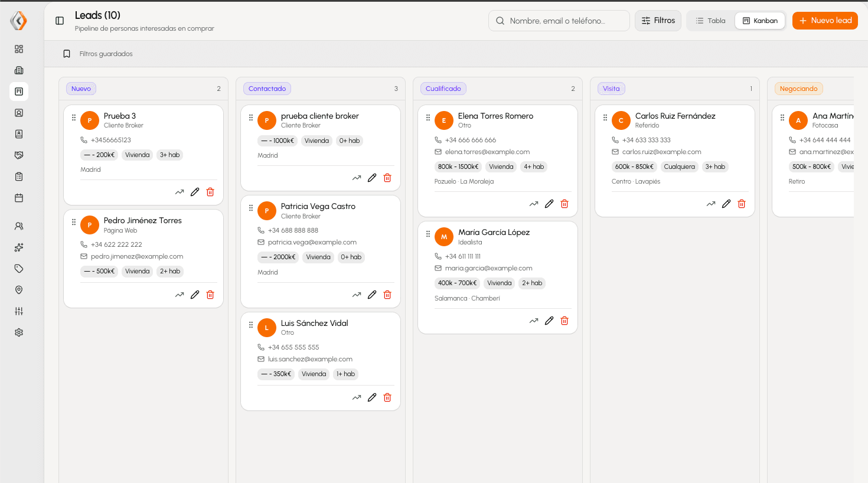Open the users group icon in sidebar
This screenshot has height=483, width=868.
(x=19, y=226)
